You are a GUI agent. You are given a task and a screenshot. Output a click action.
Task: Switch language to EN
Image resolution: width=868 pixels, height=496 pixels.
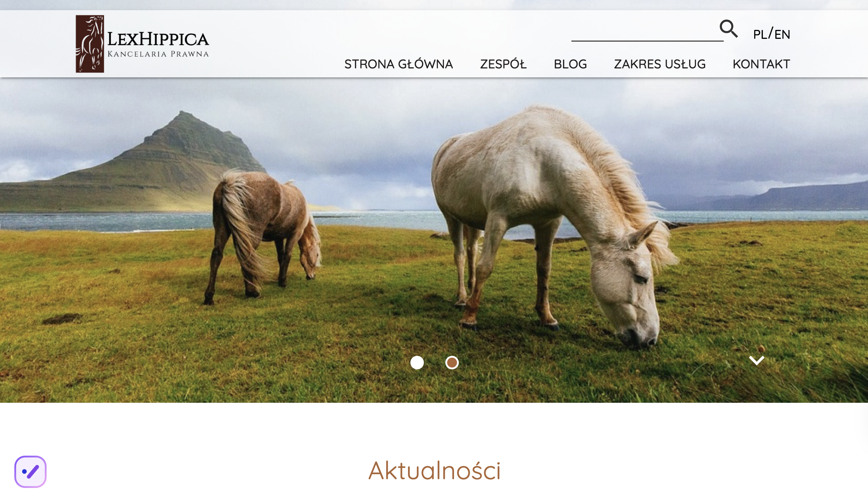(x=782, y=34)
